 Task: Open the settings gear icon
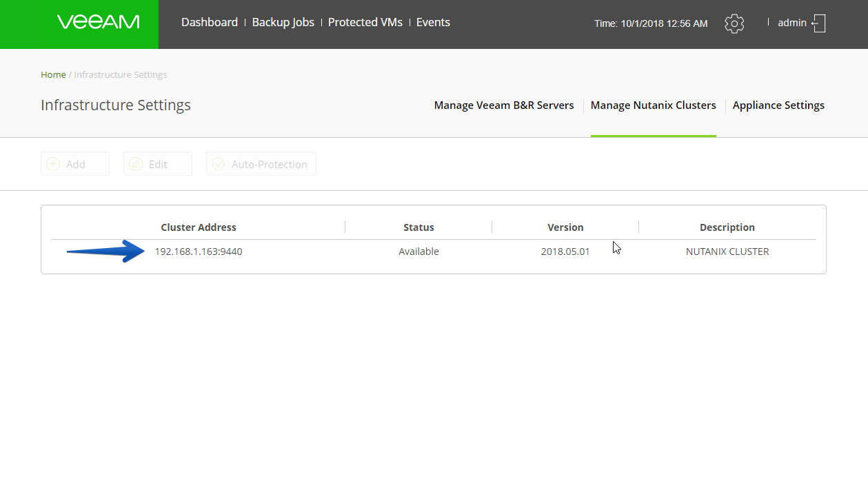click(734, 23)
